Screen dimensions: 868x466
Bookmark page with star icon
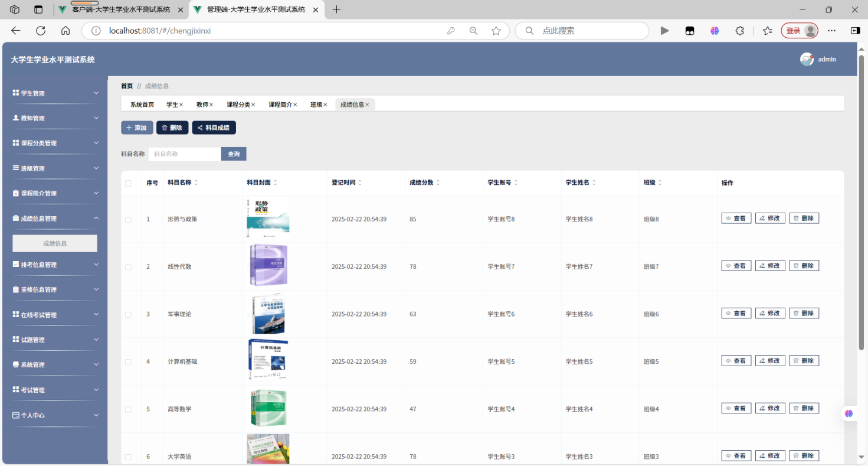(x=496, y=31)
